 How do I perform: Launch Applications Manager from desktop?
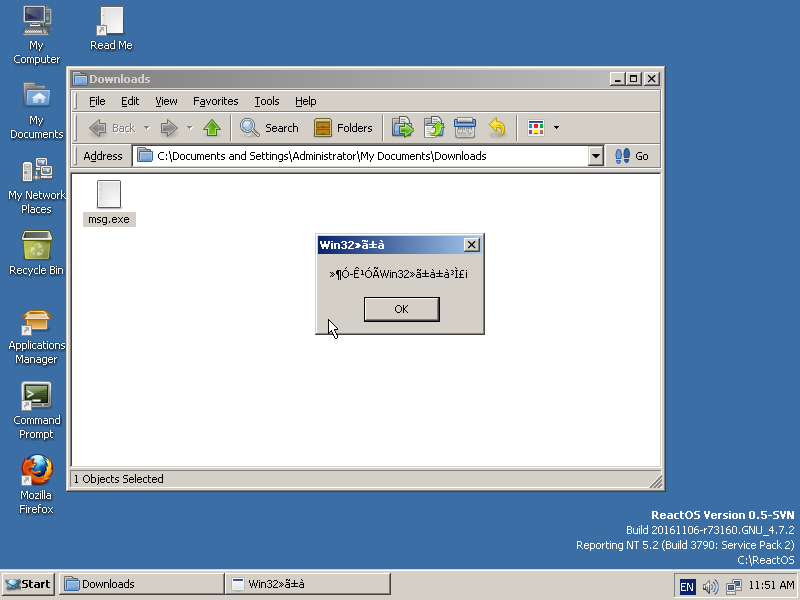36,337
